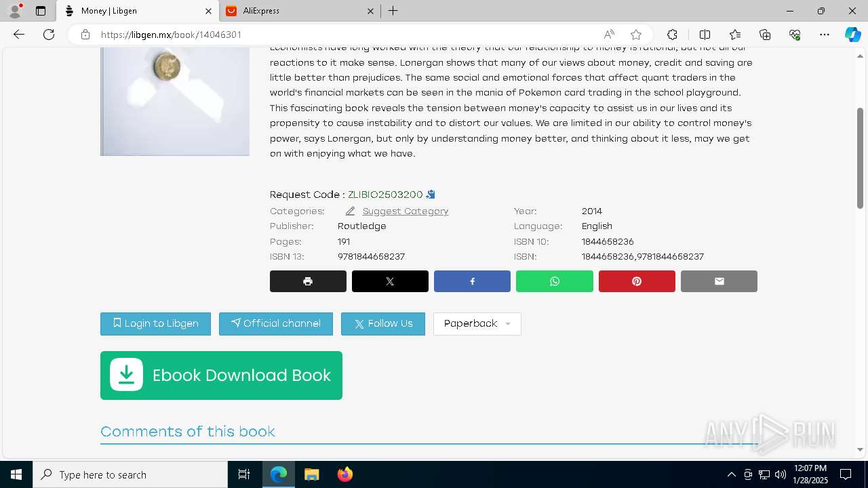Open the clock showing 12:07 PM

click(810, 474)
